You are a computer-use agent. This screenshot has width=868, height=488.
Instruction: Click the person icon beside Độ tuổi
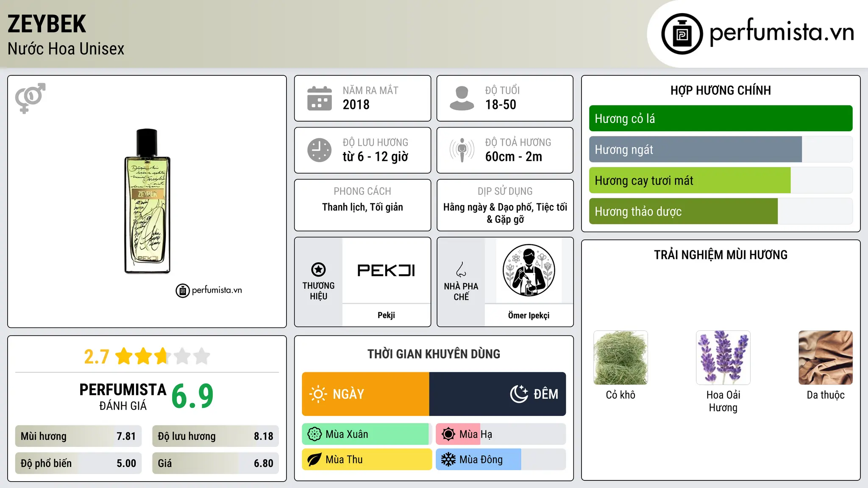tap(462, 98)
